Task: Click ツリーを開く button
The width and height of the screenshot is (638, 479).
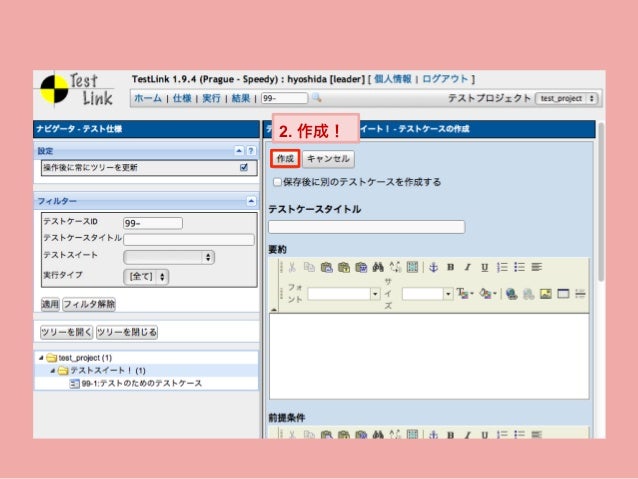Action: click(x=66, y=332)
